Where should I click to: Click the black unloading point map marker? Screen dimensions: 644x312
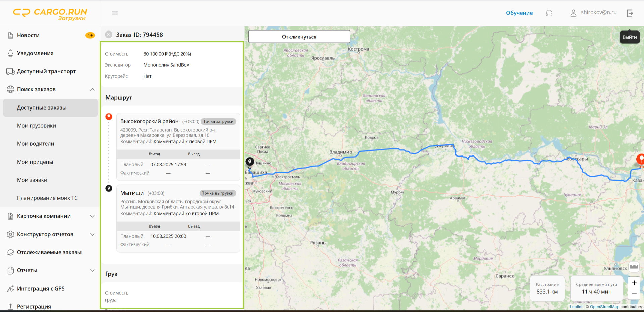pyautogui.click(x=250, y=162)
